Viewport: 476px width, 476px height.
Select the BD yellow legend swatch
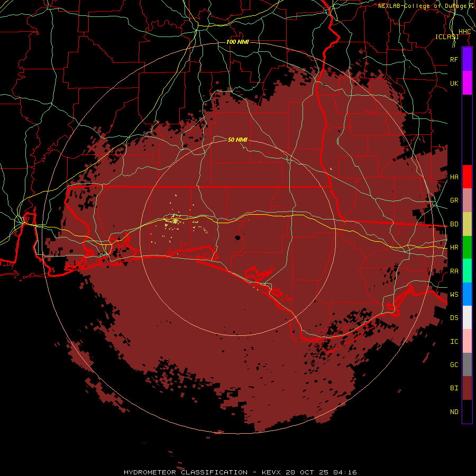(467, 224)
